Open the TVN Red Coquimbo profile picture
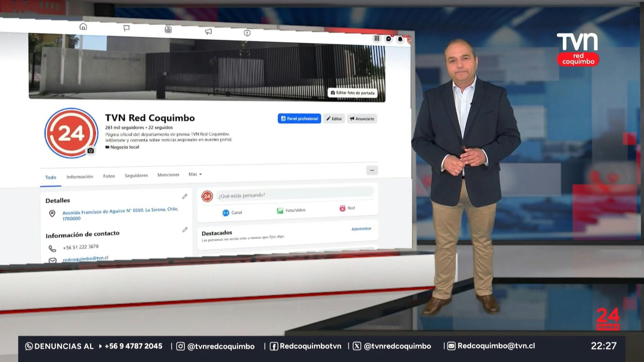Screen dimensions: 644x362 (x=71, y=133)
